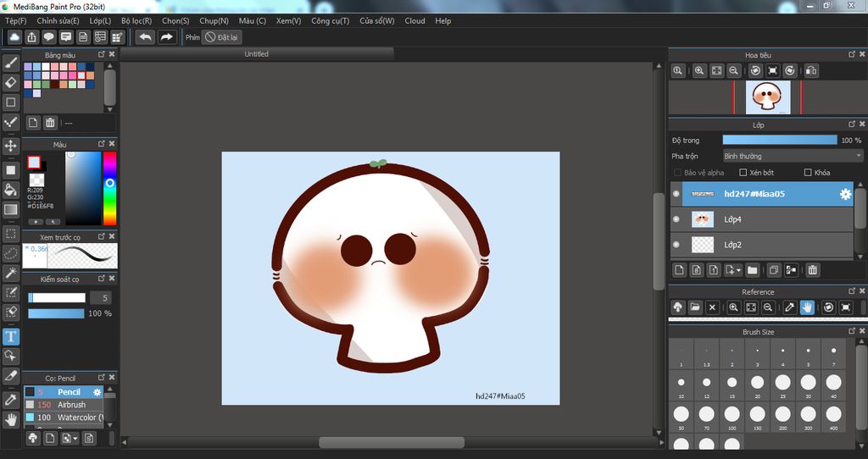The image size is (868, 459).
Task: Select the rectangular Select tool
Action: [10, 234]
